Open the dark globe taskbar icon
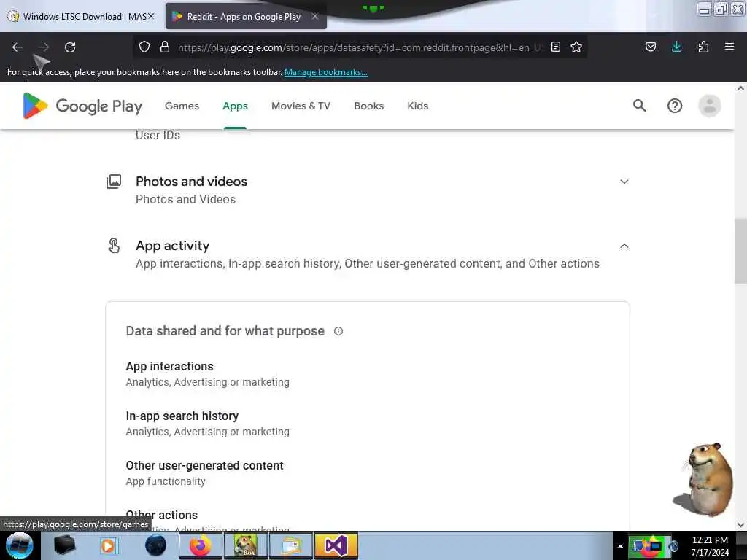Screen dimensions: 747x560 tap(155, 545)
